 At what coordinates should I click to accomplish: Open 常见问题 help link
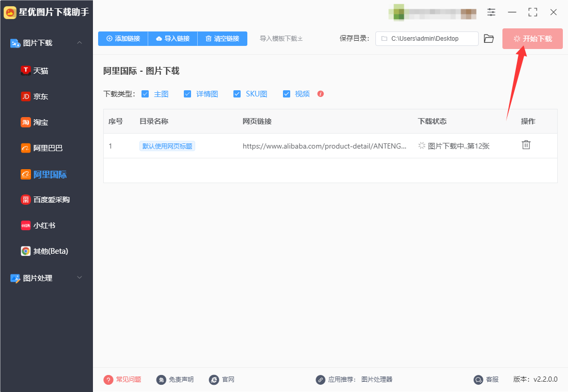(x=129, y=379)
